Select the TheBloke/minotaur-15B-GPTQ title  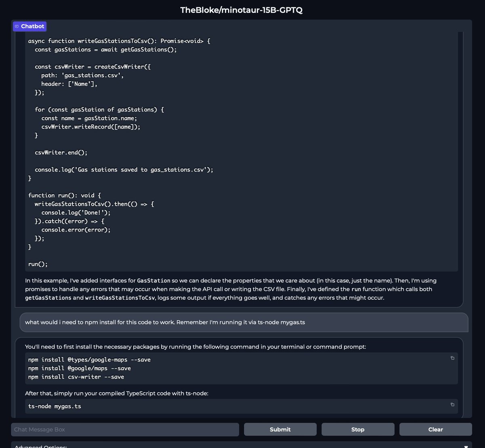click(x=242, y=10)
